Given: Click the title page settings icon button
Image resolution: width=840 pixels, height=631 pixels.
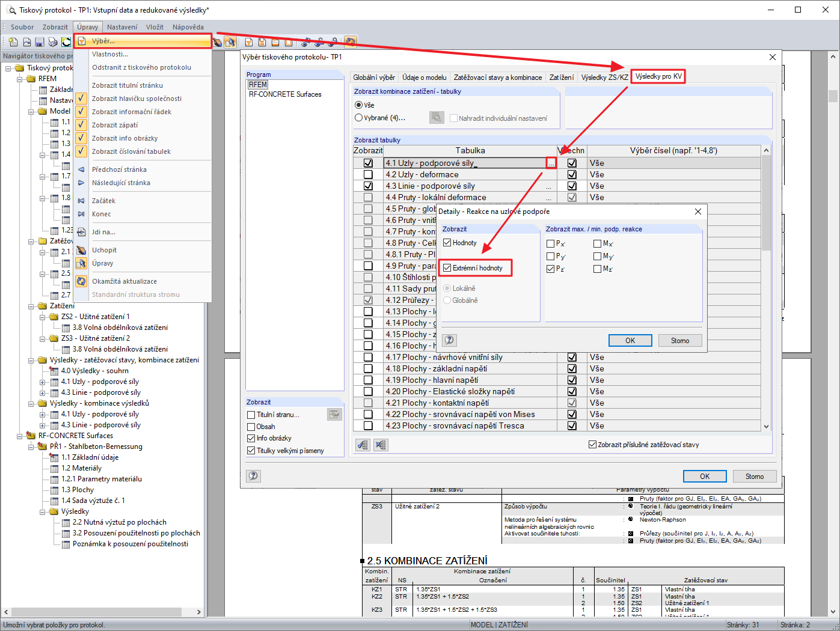Looking at the screenshot, I should click(x=334, y=414).
